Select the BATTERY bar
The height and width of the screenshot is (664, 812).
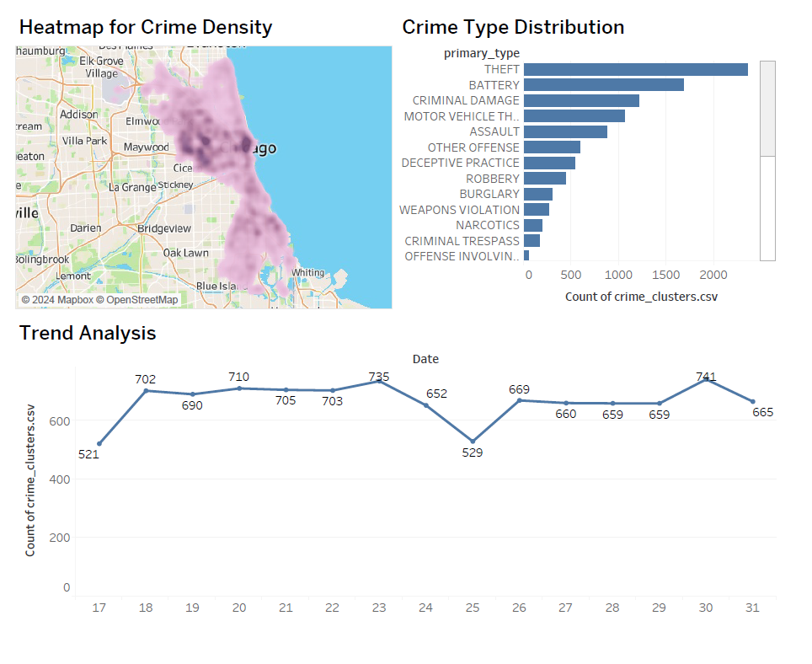click(x=604, y=85)
